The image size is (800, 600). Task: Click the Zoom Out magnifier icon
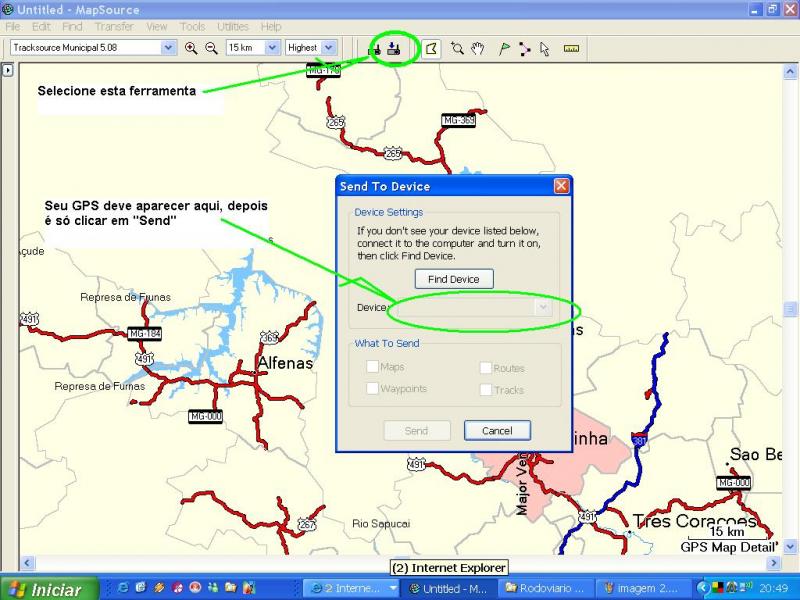click(x=211, y=48)
